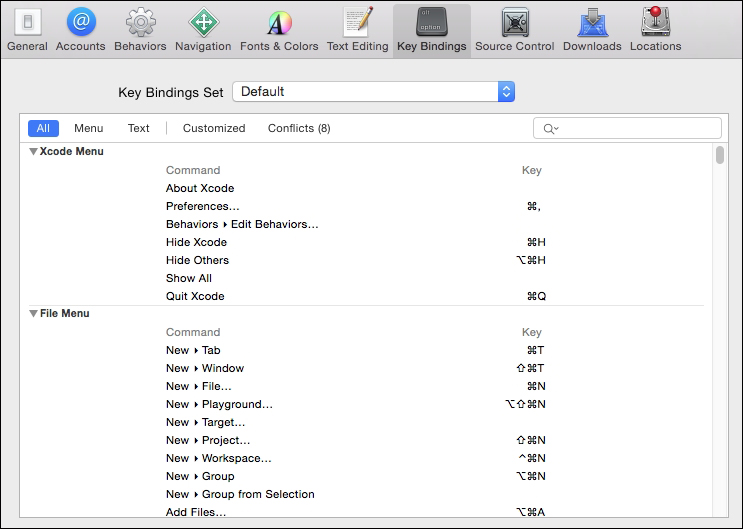
Task: Collapse the Xcode Menu section
Action: click(33, 152)
